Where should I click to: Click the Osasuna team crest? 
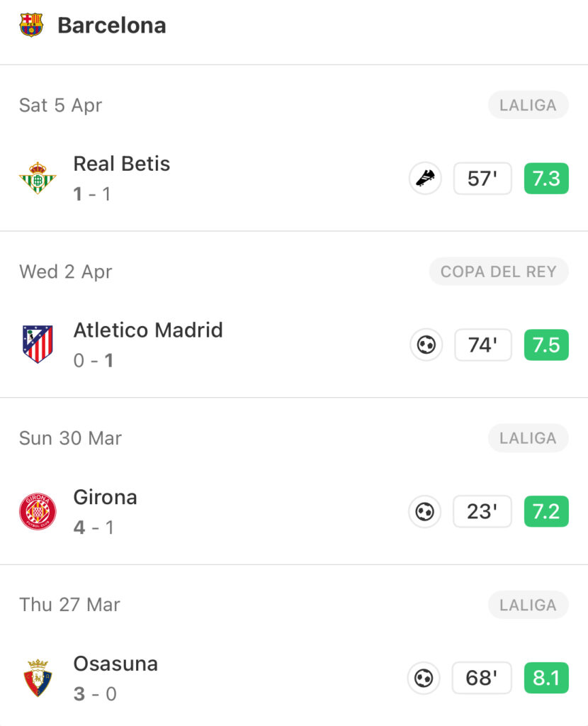pyautogui.click(x=38, y=678)
